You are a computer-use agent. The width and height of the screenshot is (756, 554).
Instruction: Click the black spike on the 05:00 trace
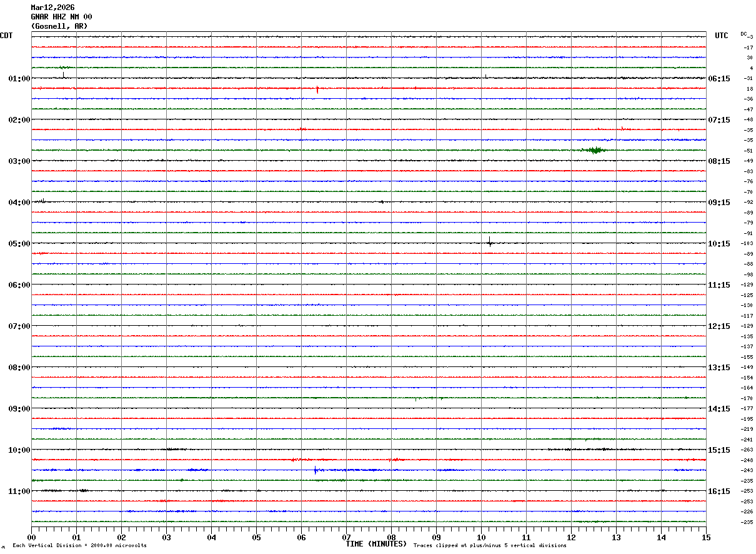tap(489, 242)
